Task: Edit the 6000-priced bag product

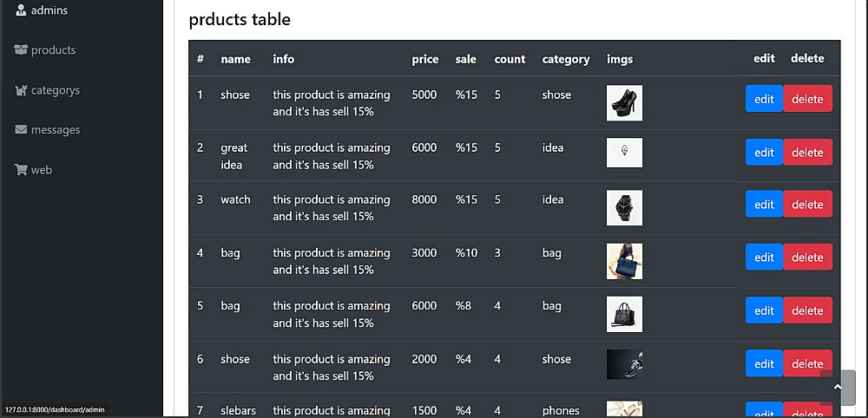Action: 764,310
